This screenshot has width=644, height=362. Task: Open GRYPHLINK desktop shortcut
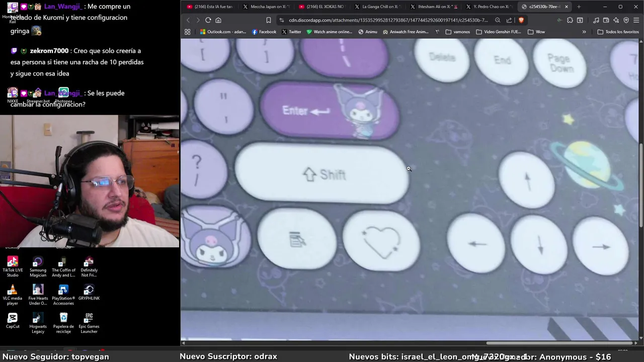click(89, 292)
